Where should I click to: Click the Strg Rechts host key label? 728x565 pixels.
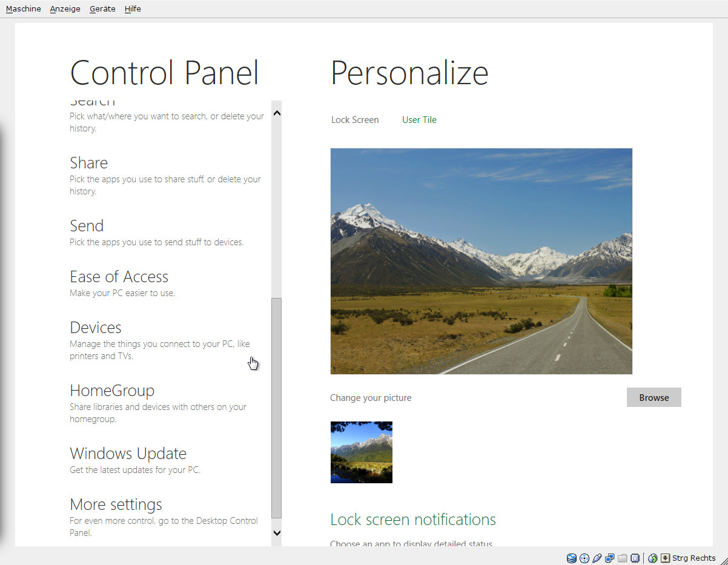(x=694, y=558)
